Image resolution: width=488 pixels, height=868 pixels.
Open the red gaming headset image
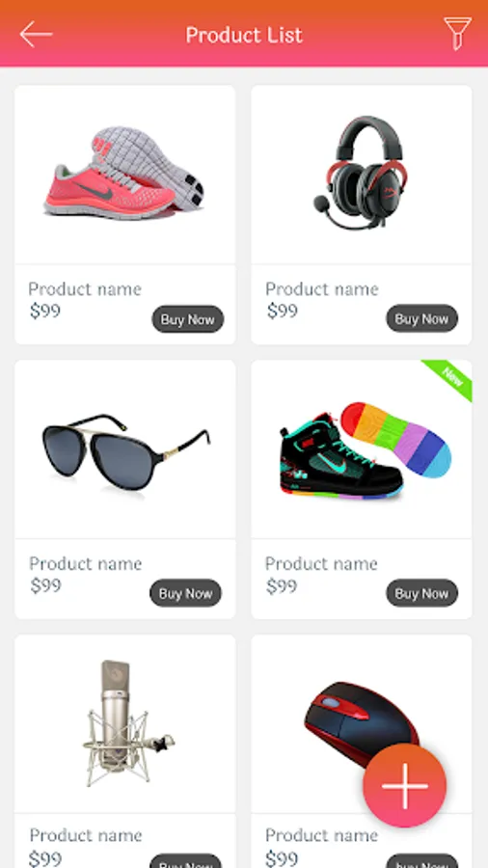(x=361, y=173)
